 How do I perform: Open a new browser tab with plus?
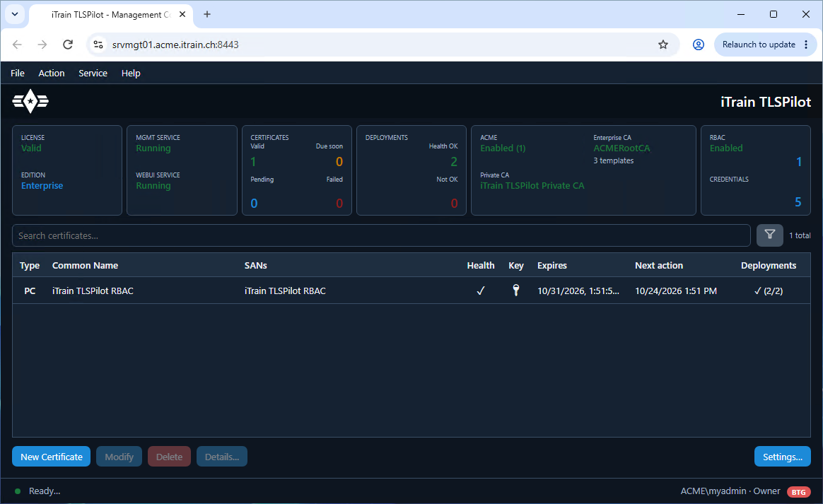207,14
